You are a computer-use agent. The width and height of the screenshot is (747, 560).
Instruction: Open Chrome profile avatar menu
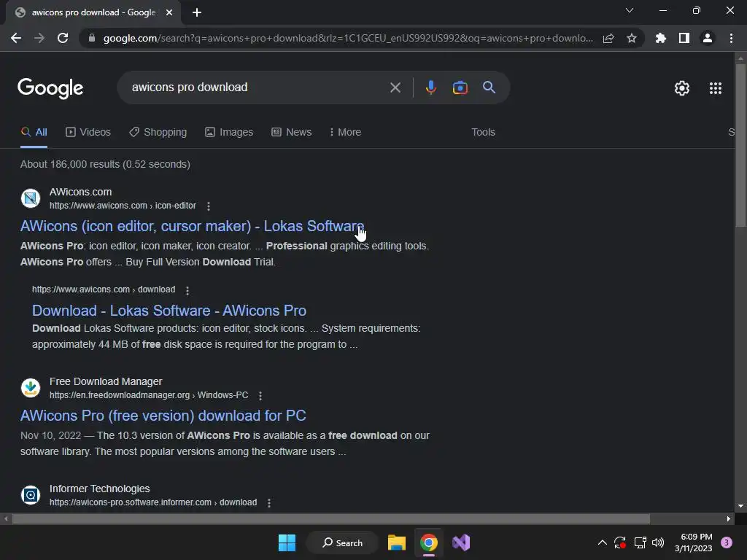pyautogui.click(x=708, y=38)
